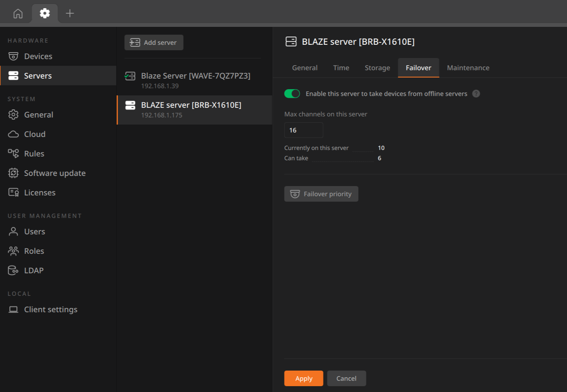Switch to the Storage tab
Image resolution: width=567 pixels, height=392 pixels.
coord(377,68)
